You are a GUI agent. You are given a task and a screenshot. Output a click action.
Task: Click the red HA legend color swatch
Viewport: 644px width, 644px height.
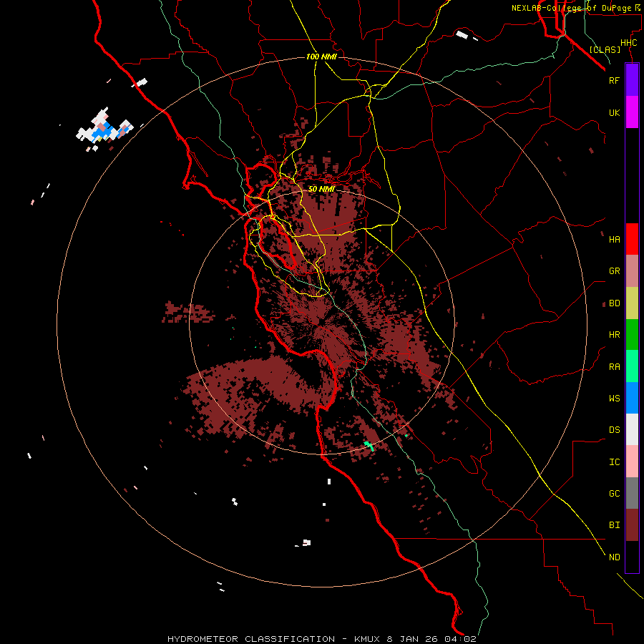632,239
